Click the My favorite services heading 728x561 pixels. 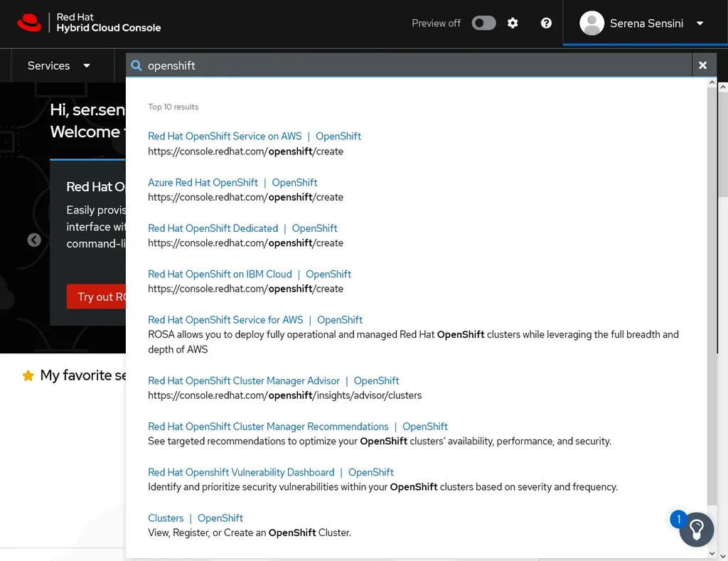tap(83, 375)
